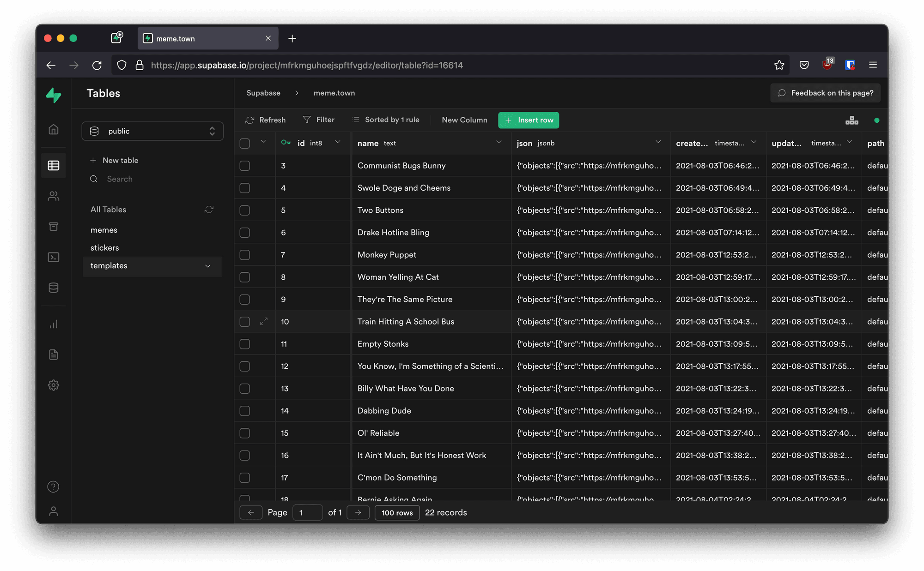Click the New Column button
This screenshot has height=571, width=924.
point(464,120)
